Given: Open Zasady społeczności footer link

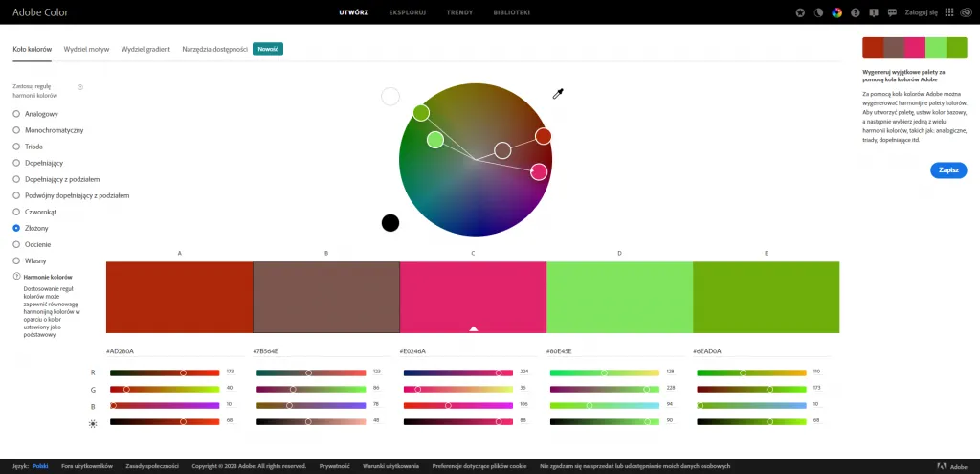Looking at the screenshot, I should click(152, 466).
